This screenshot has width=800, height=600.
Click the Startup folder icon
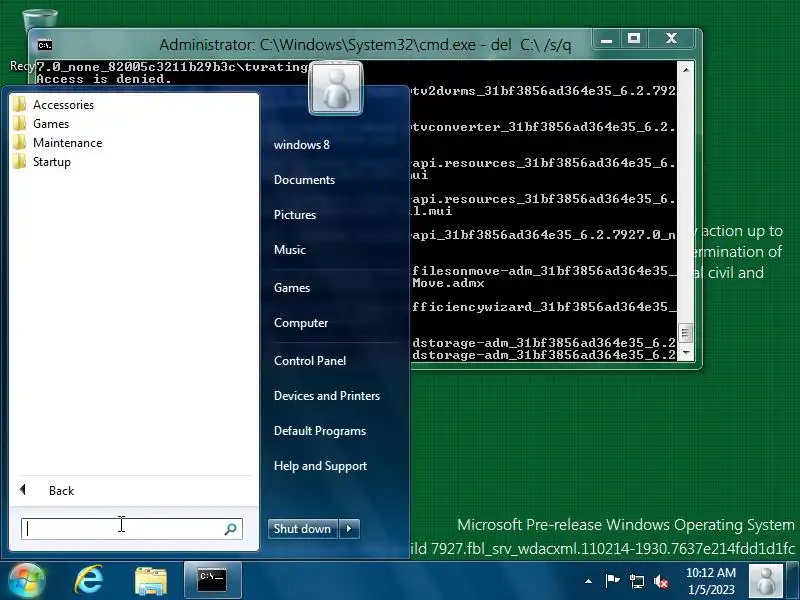[20, 161]
